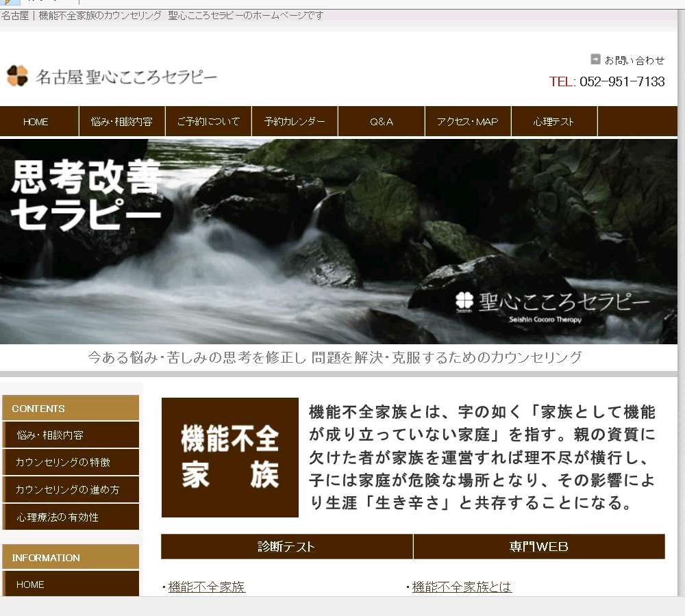Open the 機能不全家族とは link under 専門WEB
This screenshot has height=616, width=685.
462,587
